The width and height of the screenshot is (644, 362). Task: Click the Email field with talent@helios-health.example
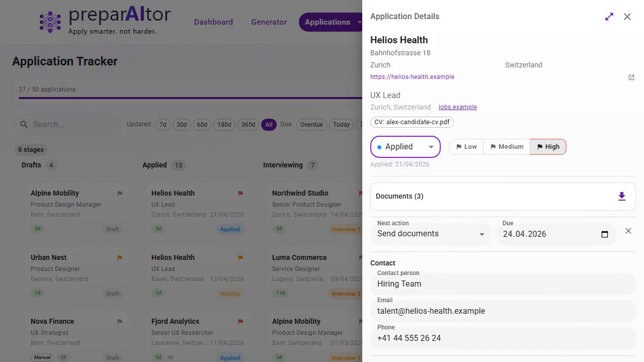pos(503,311)
